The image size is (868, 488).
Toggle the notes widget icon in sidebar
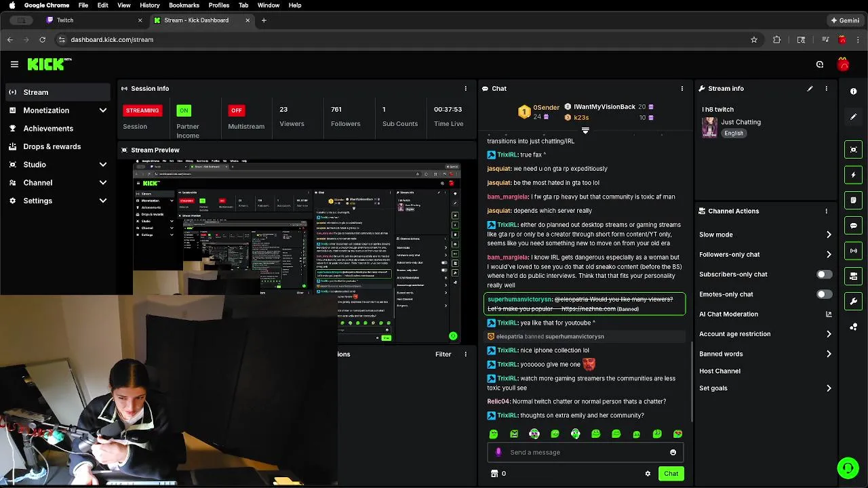click(x=853, y=200)
